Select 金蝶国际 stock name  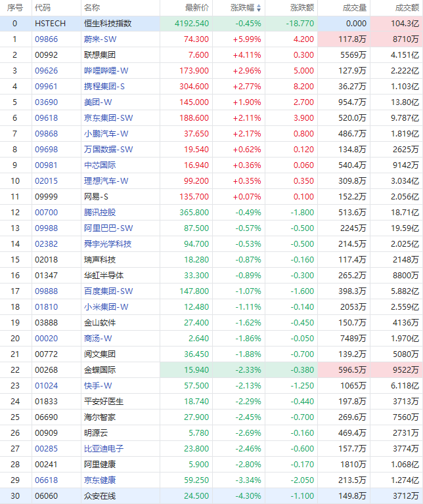(x=100, y=370)
